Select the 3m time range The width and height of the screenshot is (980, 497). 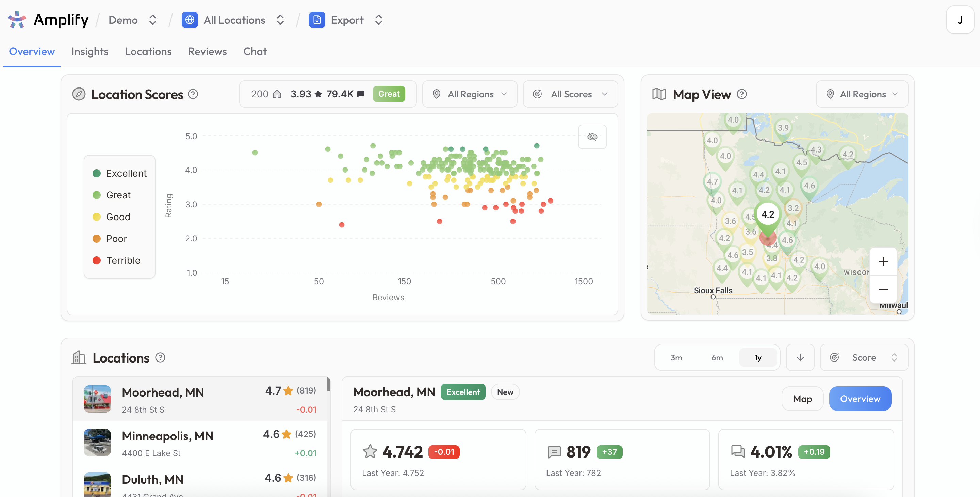tap(676, 358)
